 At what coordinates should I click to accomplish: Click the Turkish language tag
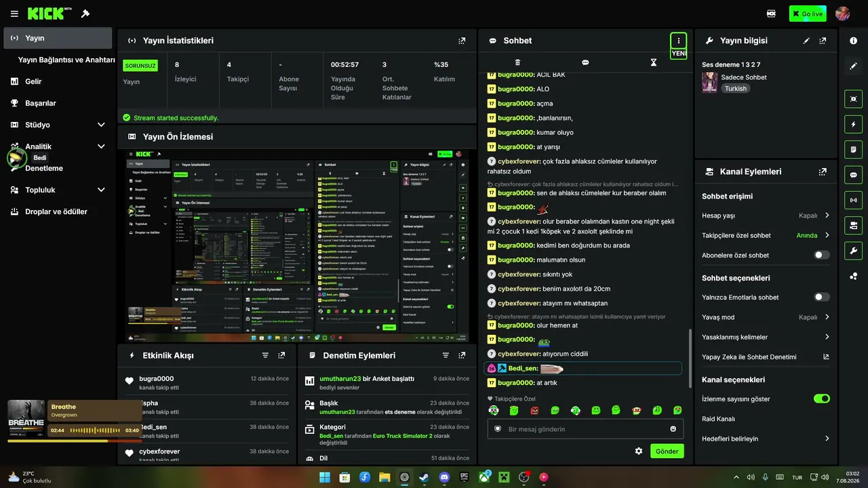pyautogui.click(x=735, y=88)
